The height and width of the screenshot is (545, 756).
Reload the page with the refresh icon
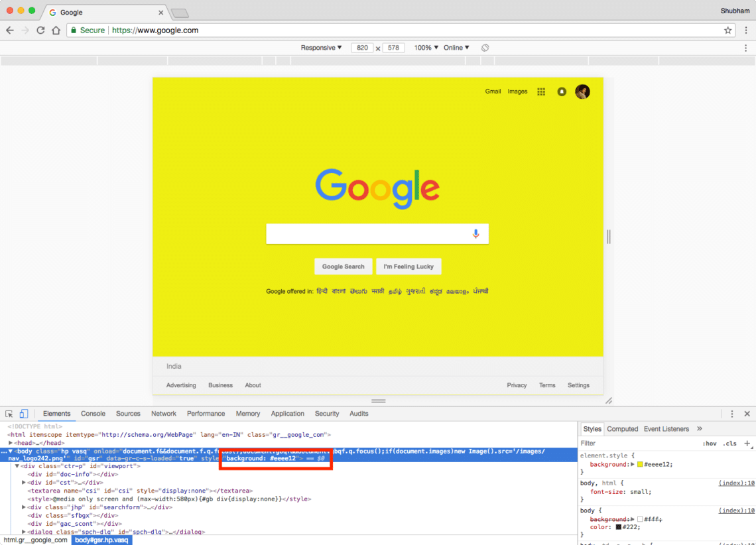point(40,30)
